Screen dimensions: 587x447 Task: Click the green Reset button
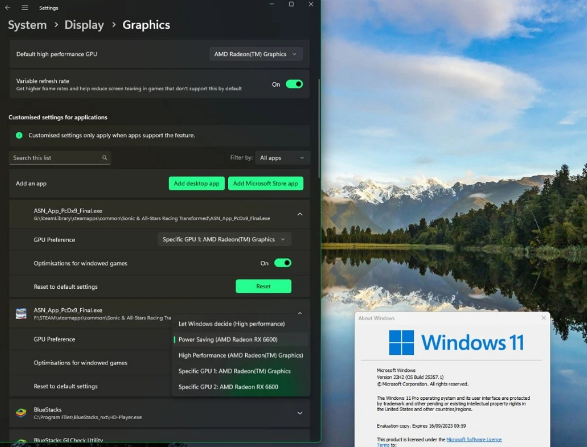tap(264, 286)
